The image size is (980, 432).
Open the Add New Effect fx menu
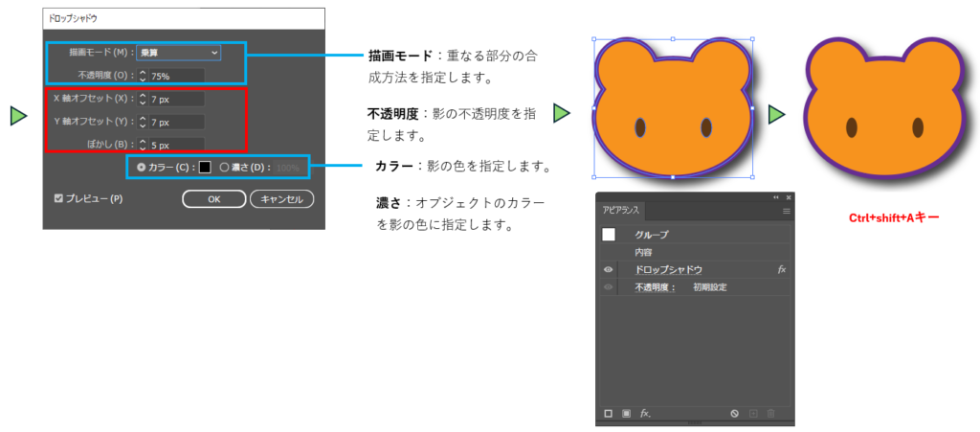pos(645,414)
